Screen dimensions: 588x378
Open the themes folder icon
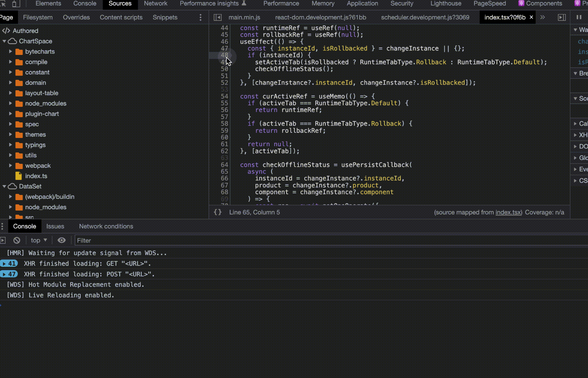pos(19,135)
